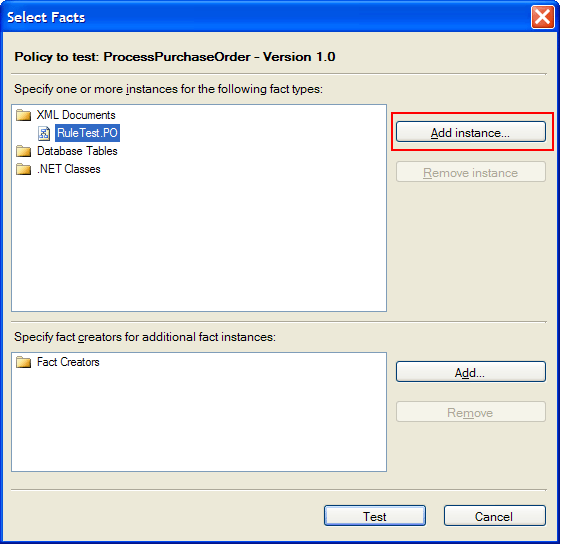
Task: Dismiss dialog with the Cancel button
Action: [x=494, y=516]
